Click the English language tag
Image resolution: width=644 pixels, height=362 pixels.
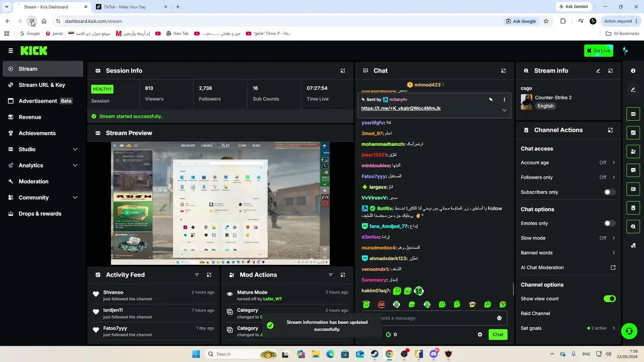tap(545, 106)
